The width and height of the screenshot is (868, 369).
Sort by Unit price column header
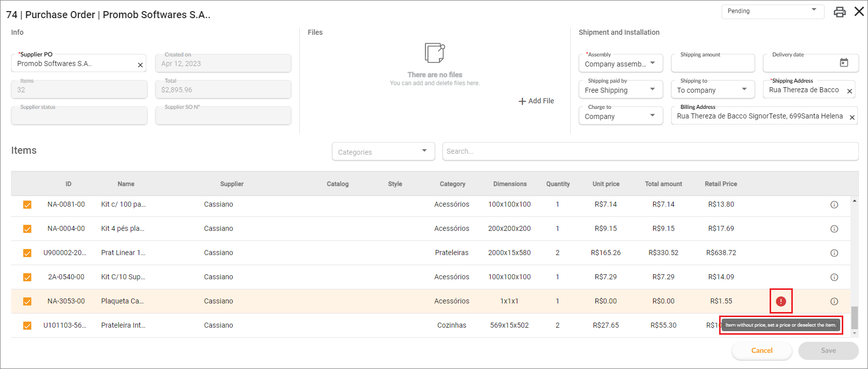point(606,184)
